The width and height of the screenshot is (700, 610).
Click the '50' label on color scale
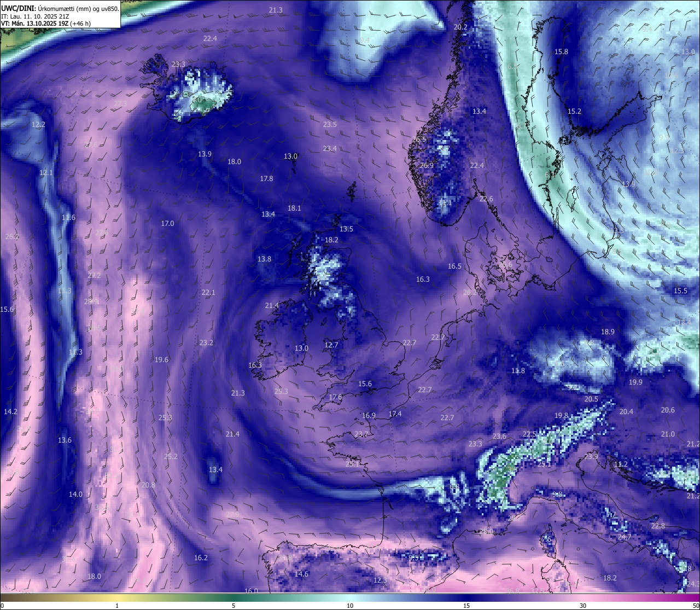point(696,606)
